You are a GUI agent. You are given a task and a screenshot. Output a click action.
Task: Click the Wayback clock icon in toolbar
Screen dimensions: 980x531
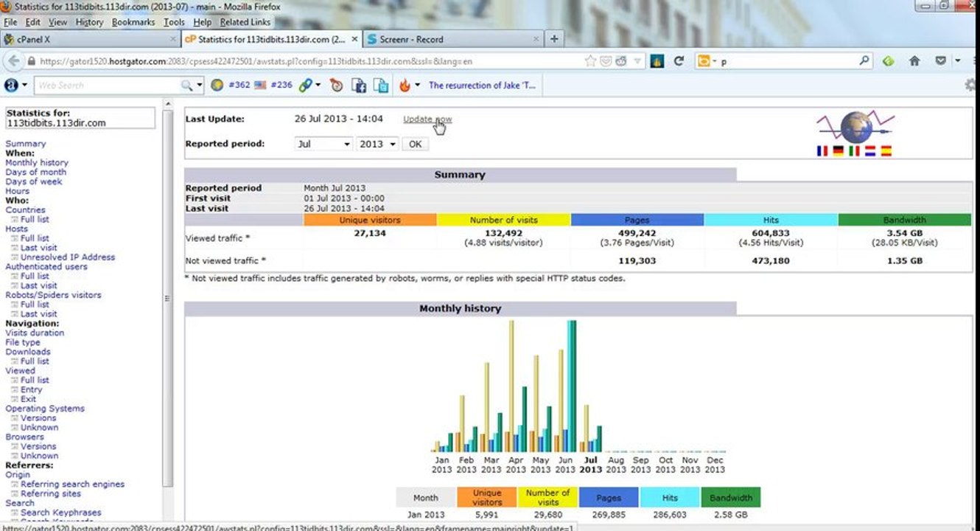point(337,85)
